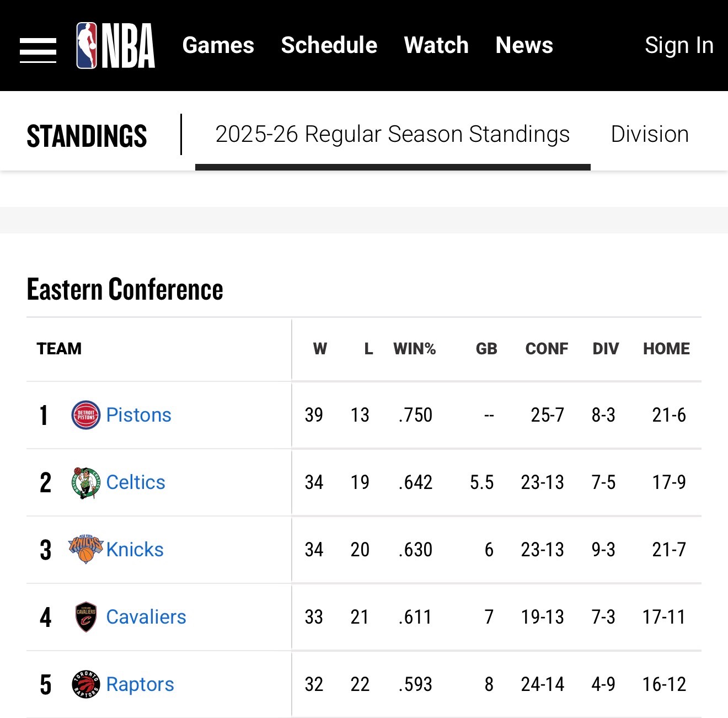The height and width of the screenshot is (718, 728).
Task: Open the Cavaliers team link
Action: [146, 617]
